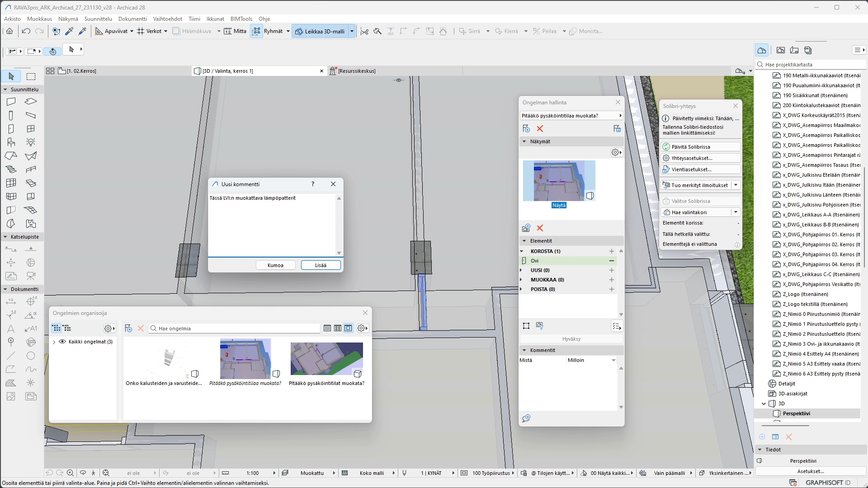Open organizer settings gear beside search
This screenshot has height=488, width=868.
(363, 328)
